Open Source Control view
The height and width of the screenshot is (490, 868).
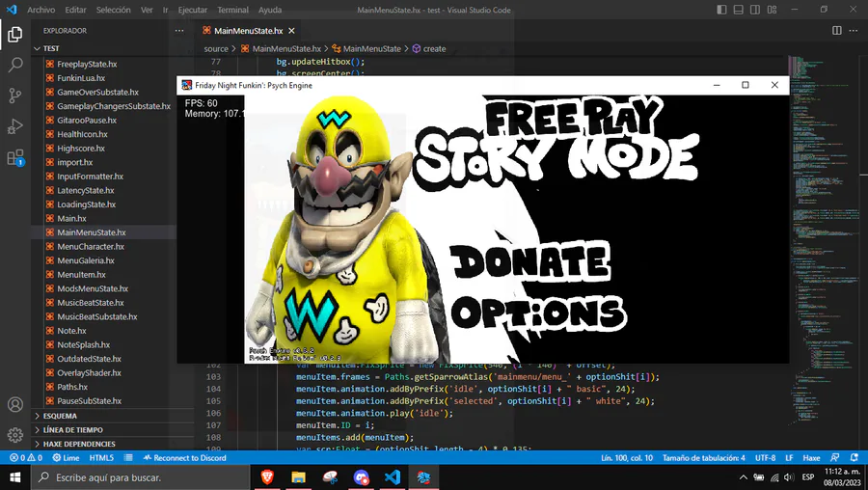click(x=14, y=95)
